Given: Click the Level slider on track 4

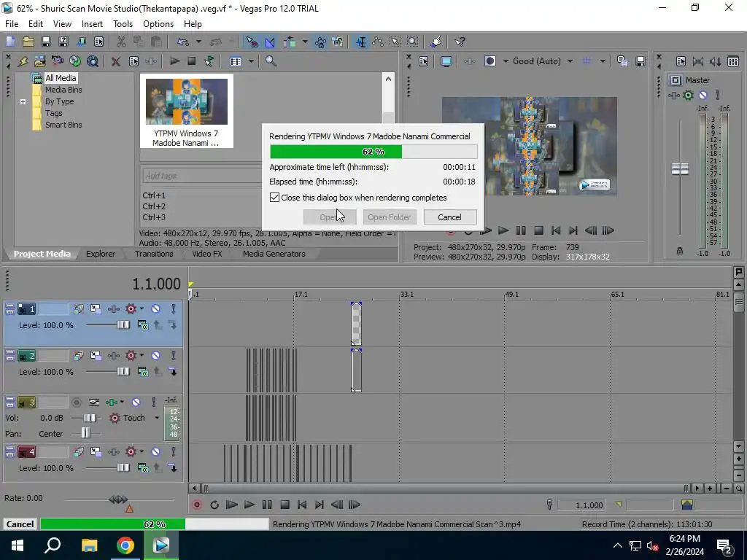Looking at the screenshot, I should click(x=123, y=467).
